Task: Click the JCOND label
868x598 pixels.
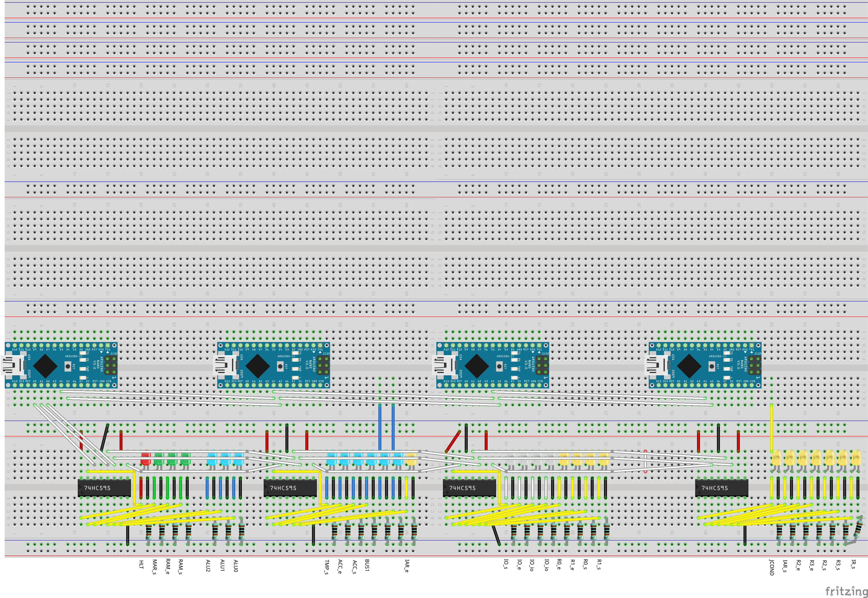Action: [771, 567]
